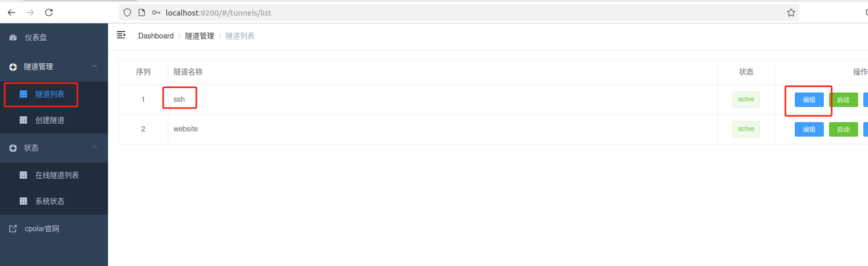Reload the page with refresh icon
Viewport: 868px width, 266px height.
[49, 12]
